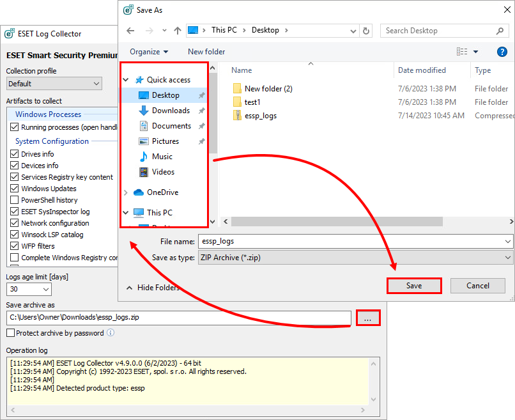Click navigation pane scroll up arrow
This screenshot has height=420, width=515.
pos(213,68)
